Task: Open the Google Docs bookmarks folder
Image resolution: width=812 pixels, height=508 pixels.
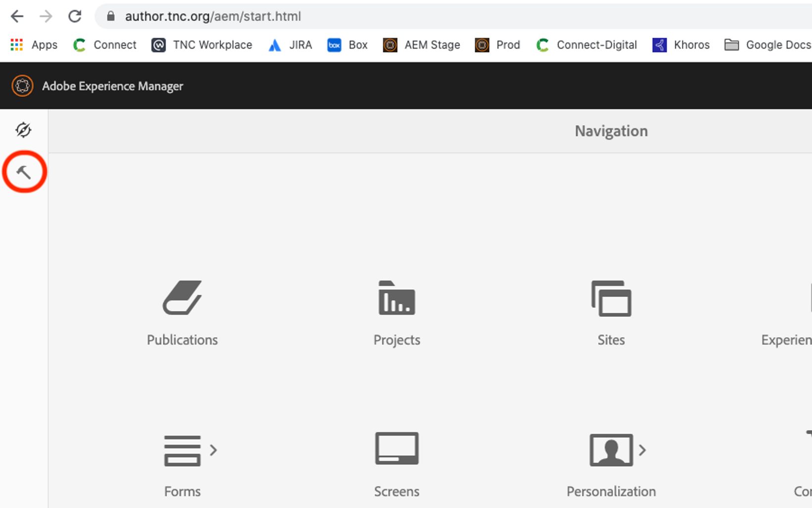Action: 767,45
